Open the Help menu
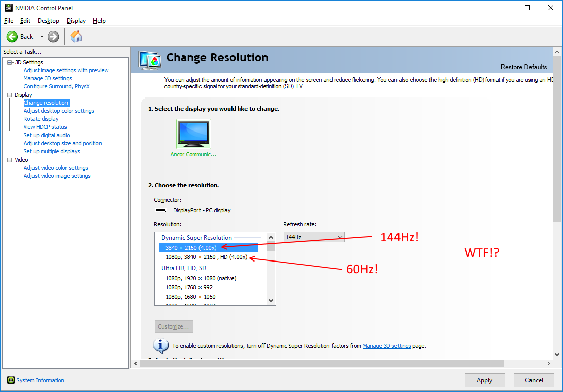The image size is (563, 392). coord(99,21)
